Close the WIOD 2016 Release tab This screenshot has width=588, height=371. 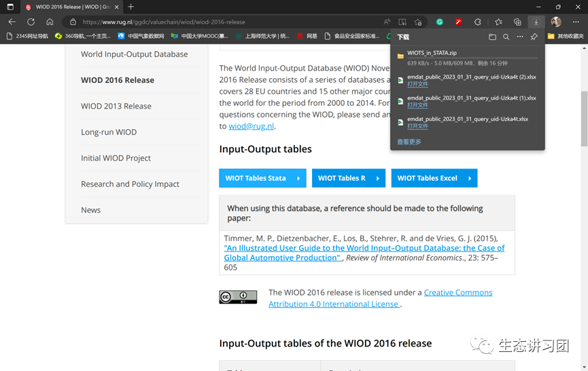click(x=117, y=7)
